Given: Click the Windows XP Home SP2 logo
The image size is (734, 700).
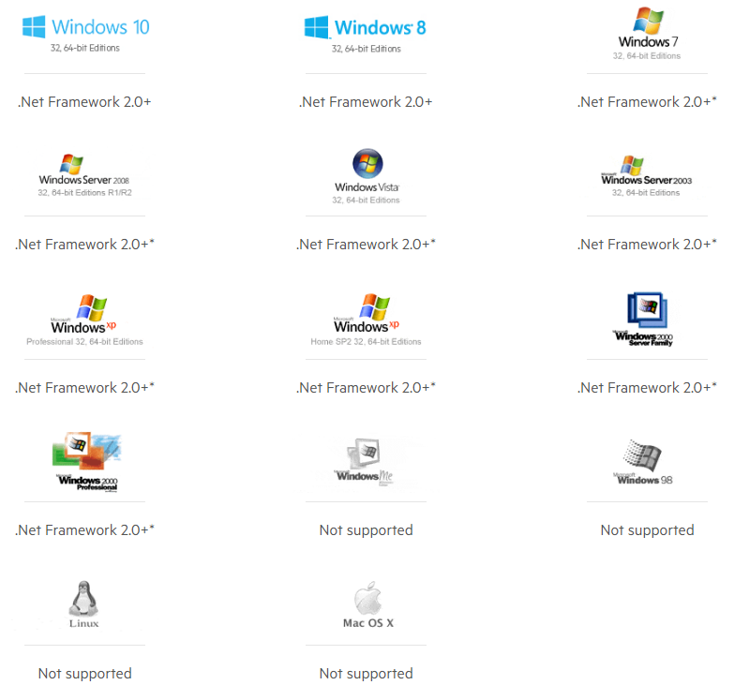Looking at the screenshot, I should 367,314.
